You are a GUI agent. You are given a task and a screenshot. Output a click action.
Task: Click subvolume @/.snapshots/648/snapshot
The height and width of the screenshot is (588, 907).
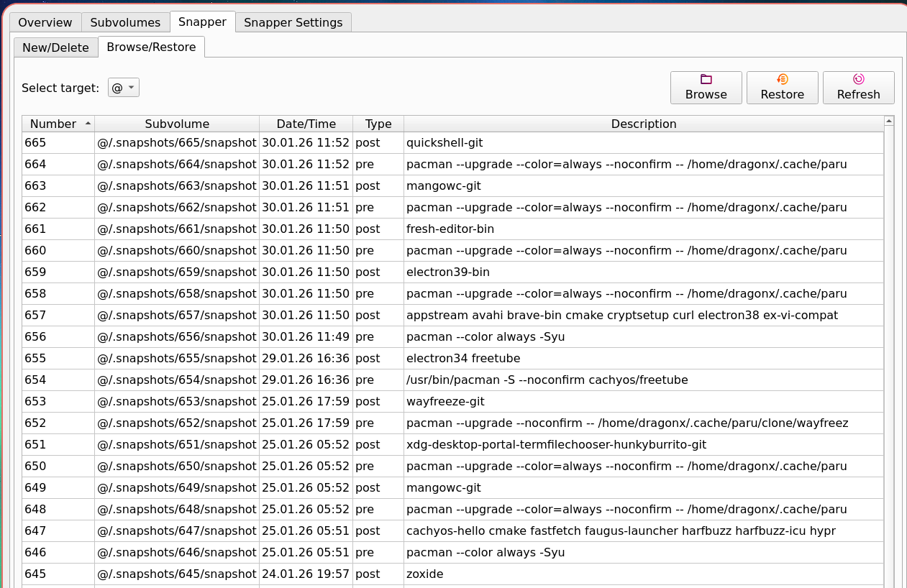point(177,509)
